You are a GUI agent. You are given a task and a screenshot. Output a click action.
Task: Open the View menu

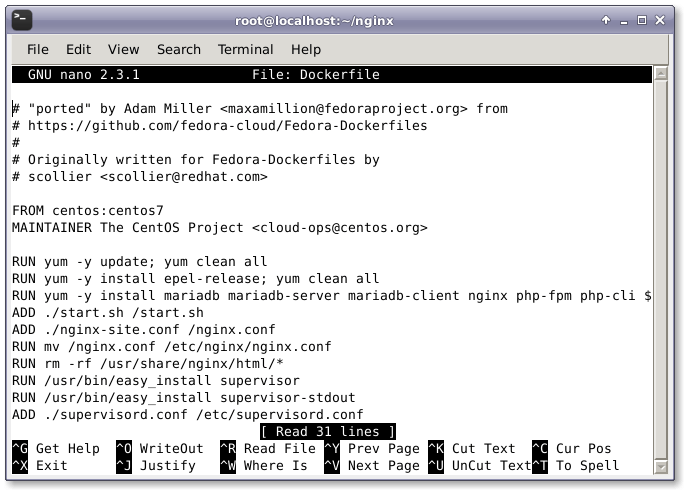pos(123,49)
